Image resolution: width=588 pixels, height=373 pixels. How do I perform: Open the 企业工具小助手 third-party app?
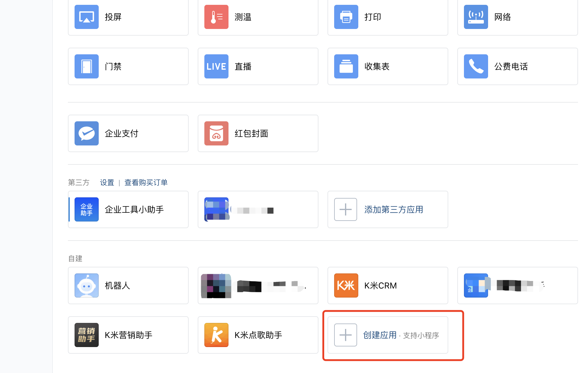click(x=128, y=209)
